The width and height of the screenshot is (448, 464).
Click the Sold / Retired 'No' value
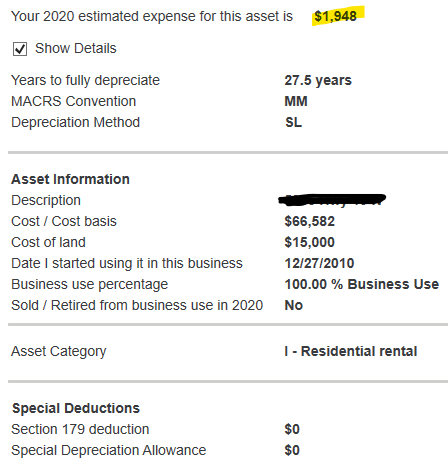point(294,305)
